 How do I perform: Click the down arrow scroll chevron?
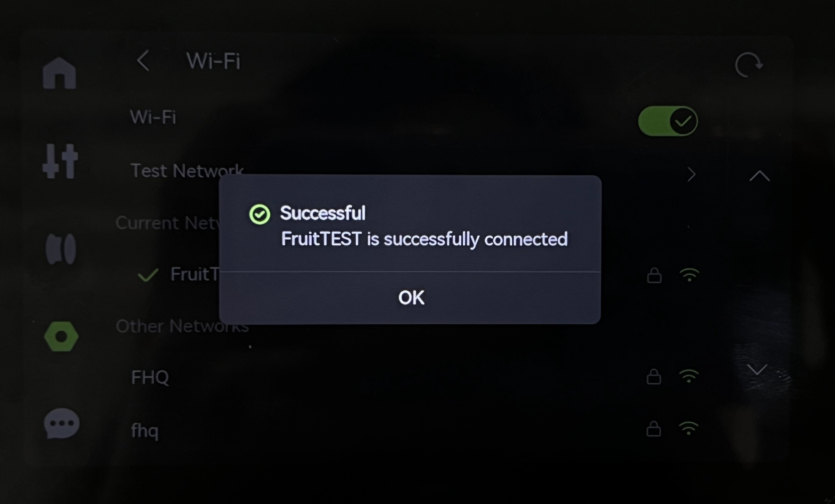click(x=757, y=369)
